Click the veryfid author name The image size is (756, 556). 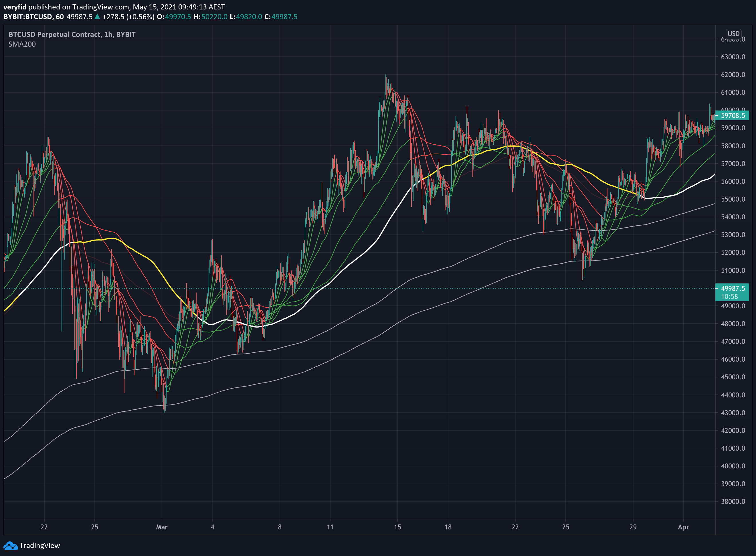tap(15, 7)
